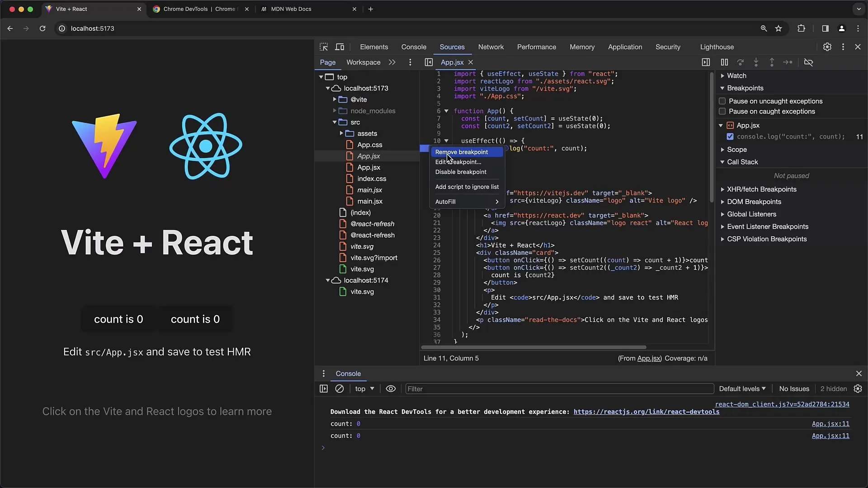This screenshot has height=488, width=868.
Task: Click Remove breakpoint context menu item
Action: (x=462, y=152)
